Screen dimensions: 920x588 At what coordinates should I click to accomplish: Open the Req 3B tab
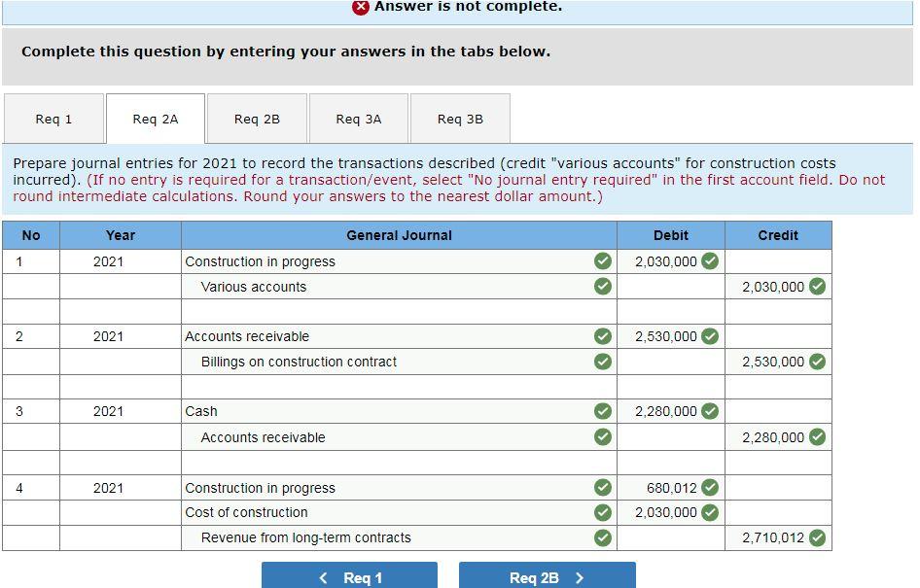click(x=460, y=118)
